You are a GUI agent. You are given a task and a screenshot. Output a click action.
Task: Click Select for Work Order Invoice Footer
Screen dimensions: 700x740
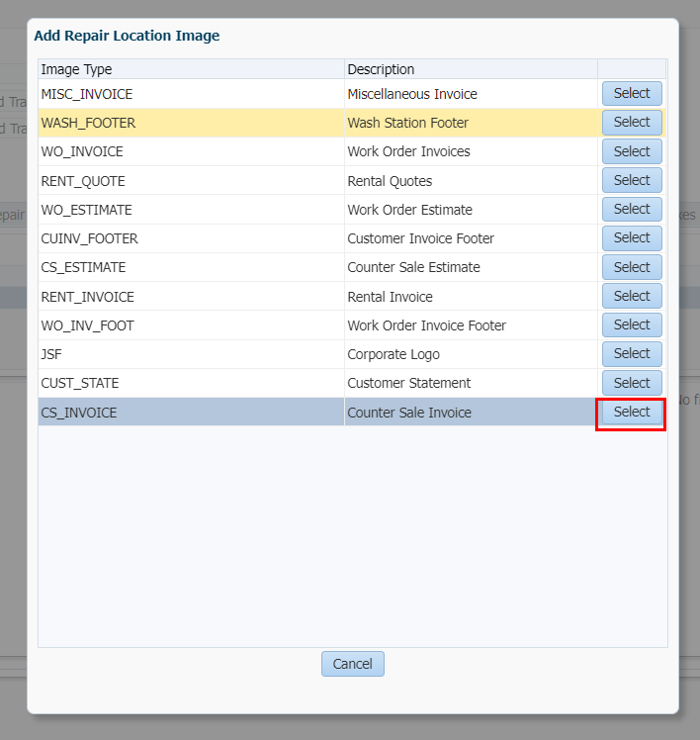(632, 324)
